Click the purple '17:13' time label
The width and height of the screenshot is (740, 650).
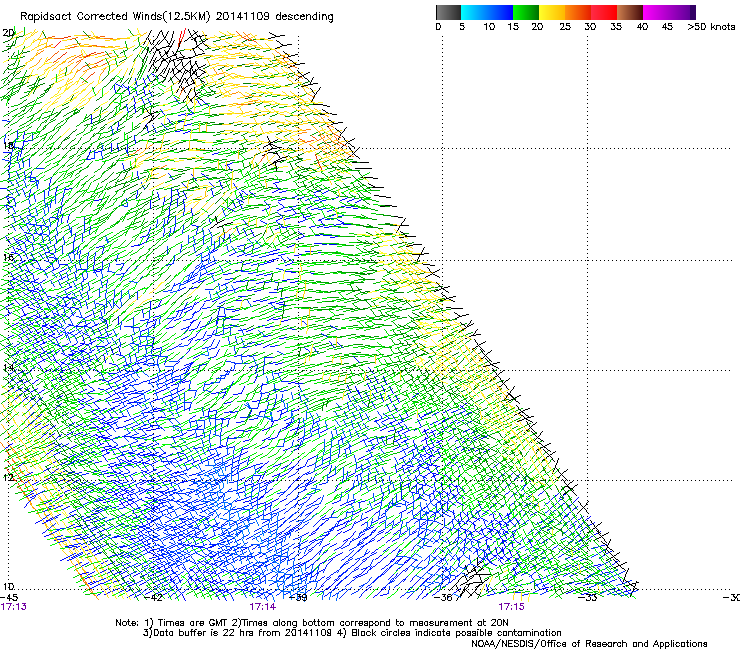14,607
